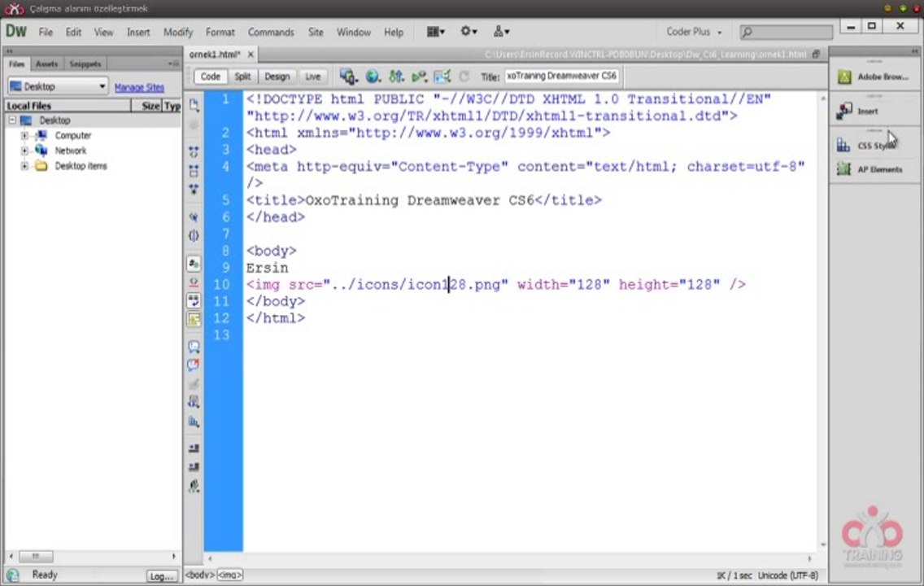Open the File menu

coord(46,33)
